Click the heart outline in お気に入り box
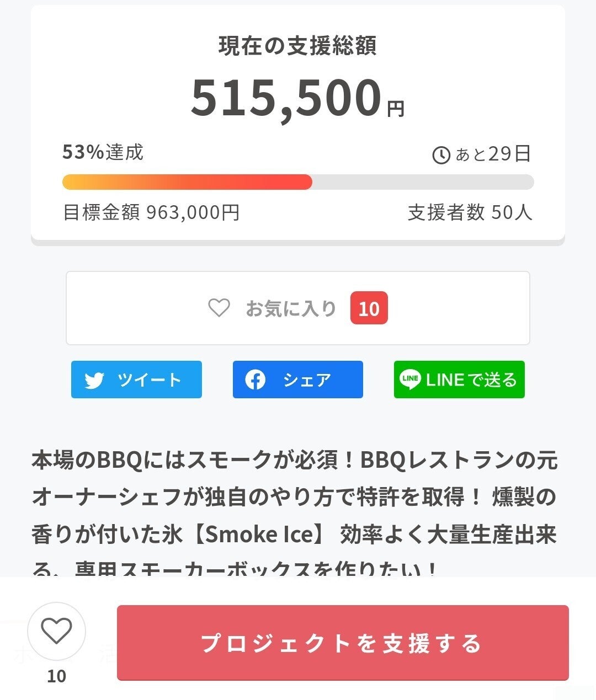596x700 pixels. point(219,308)
